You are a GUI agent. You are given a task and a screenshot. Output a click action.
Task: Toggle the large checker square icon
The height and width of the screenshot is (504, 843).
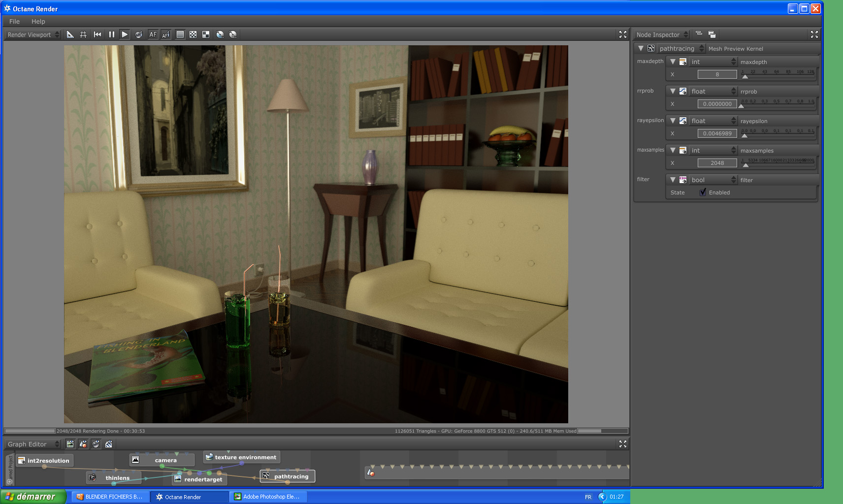point(206,34)
